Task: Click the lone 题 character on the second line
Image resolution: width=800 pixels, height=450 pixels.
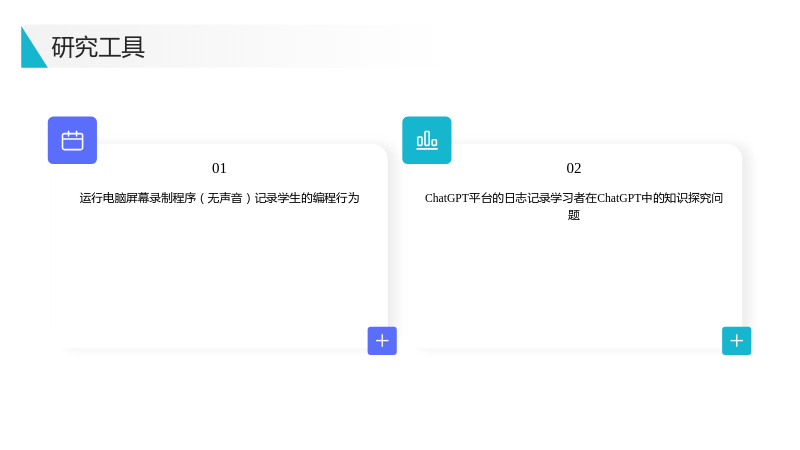Action: coord(573,215)
